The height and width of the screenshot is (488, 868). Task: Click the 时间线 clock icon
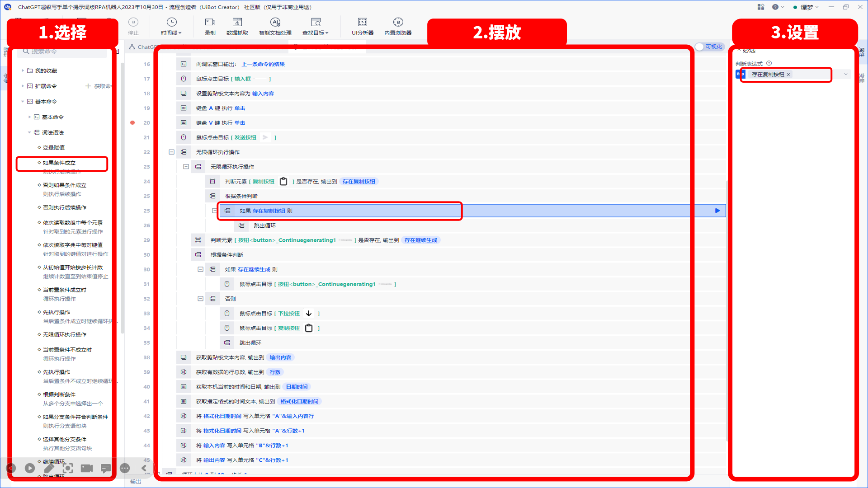pyautogui.click(x=171, y=22)
